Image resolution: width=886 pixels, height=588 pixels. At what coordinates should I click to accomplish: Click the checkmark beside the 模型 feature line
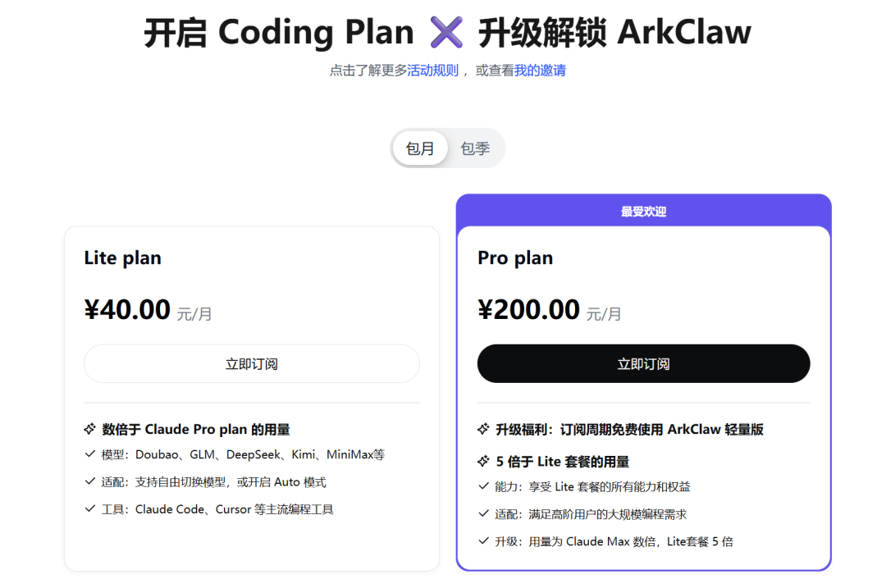tap(90, 454)
